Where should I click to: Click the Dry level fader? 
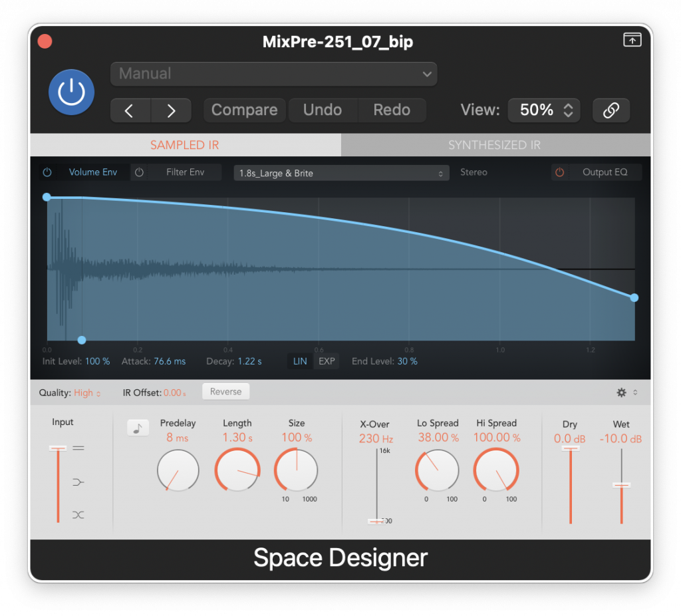(x=570, y=486)
